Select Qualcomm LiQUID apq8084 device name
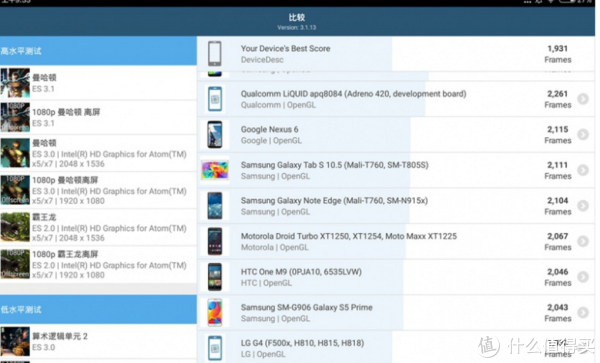This screenshot has height=363, width=600. point(353,94)
